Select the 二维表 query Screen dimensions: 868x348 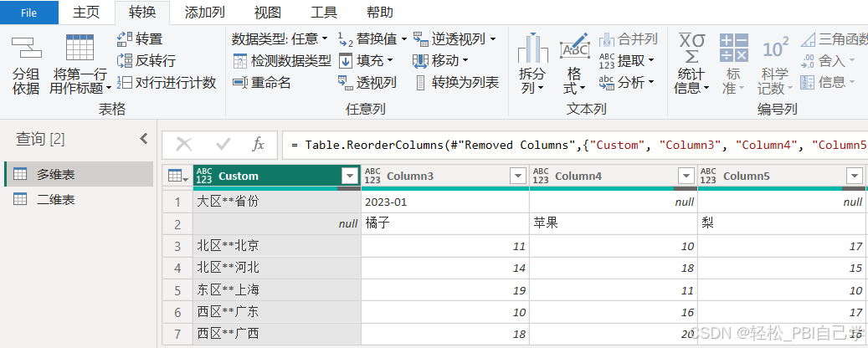79,200
